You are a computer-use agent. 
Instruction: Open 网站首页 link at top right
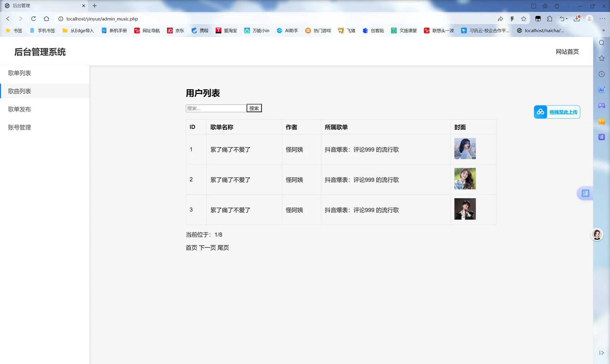click(x=567, y=52)
